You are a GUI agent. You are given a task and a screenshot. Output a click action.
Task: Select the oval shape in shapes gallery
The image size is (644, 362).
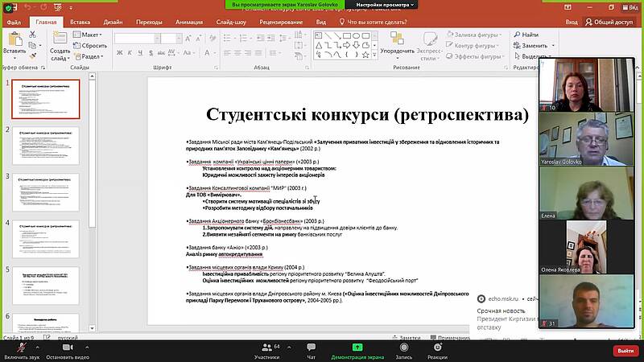(356, 35)
